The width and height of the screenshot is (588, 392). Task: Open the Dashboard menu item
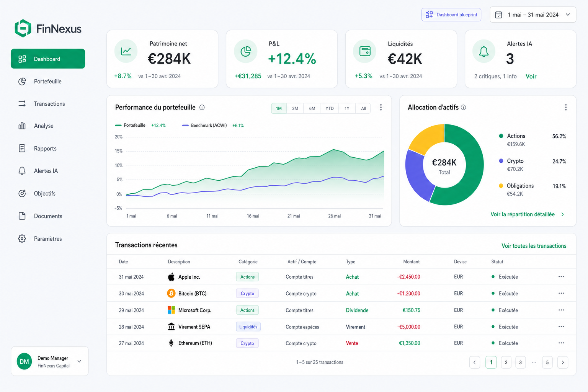pos(48,59)
